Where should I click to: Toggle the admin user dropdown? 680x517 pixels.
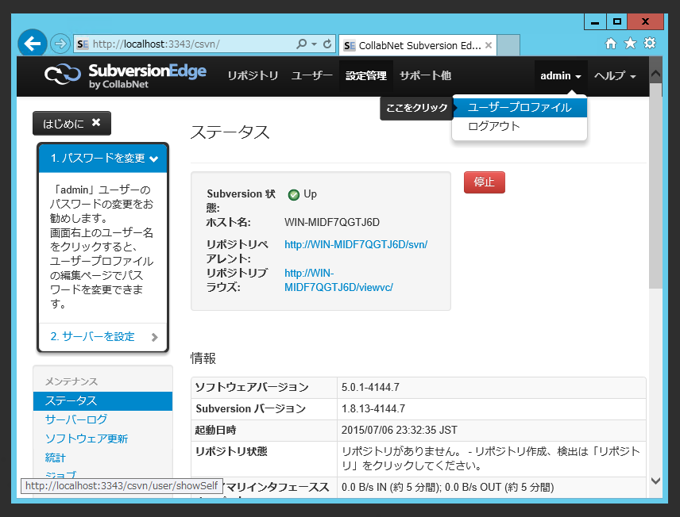(561, 76)
